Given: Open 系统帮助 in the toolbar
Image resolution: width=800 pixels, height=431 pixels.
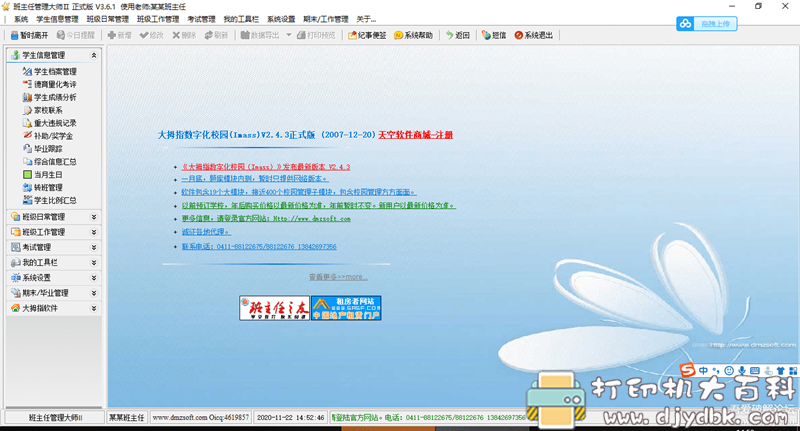Looking at the screenshot, I should 413,35.
